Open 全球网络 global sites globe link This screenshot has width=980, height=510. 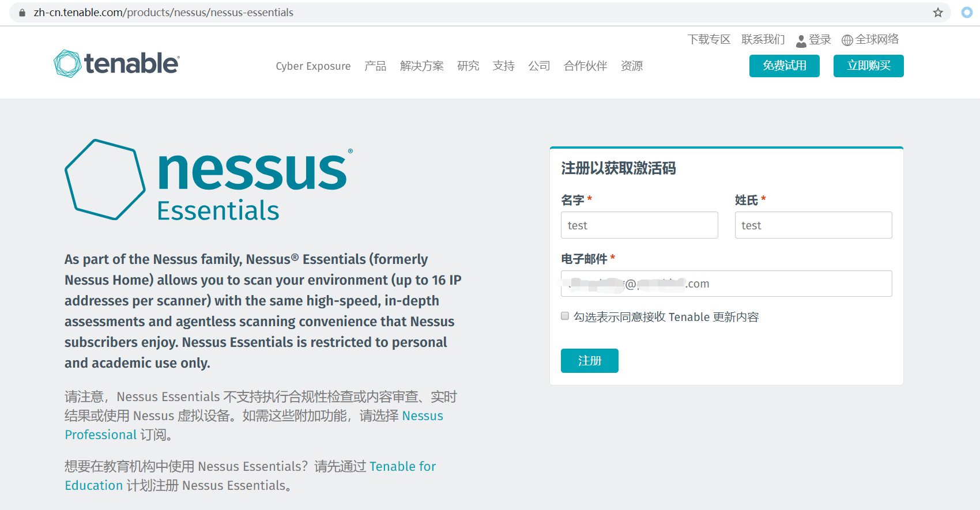point(870,40)
